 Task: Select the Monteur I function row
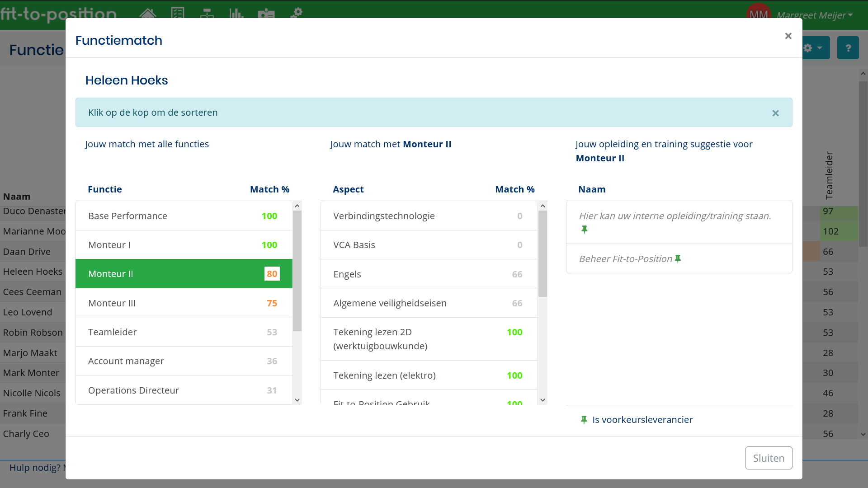click(184, 245)
